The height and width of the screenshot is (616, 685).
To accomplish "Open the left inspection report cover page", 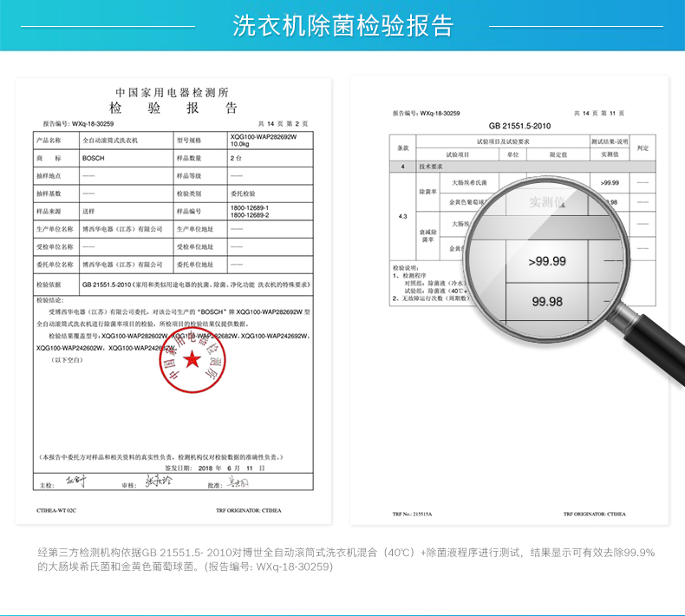I will (173, 301).
